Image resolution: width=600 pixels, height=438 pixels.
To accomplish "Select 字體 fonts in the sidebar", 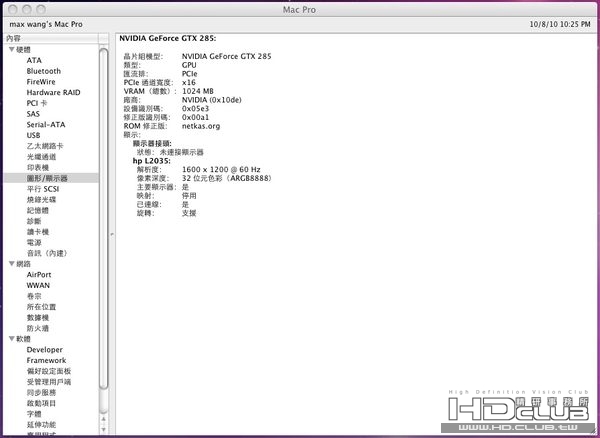I will 34,414.
